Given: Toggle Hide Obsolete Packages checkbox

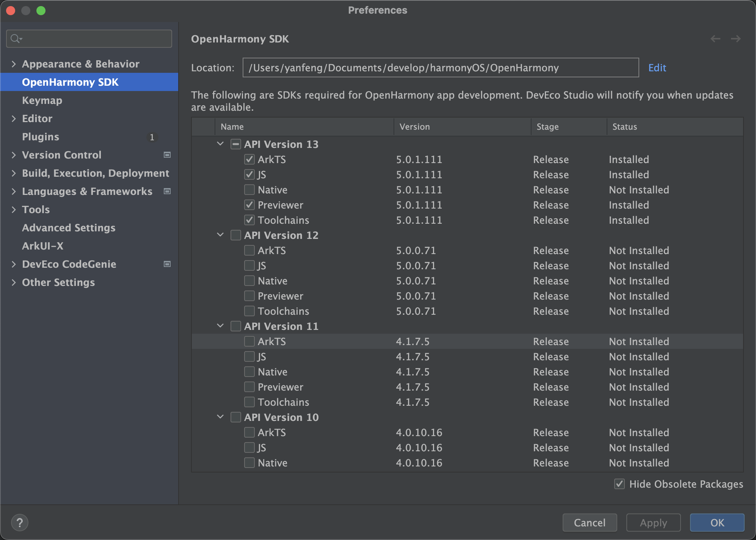Looking at the screenshot, I should tap(620, 484).
